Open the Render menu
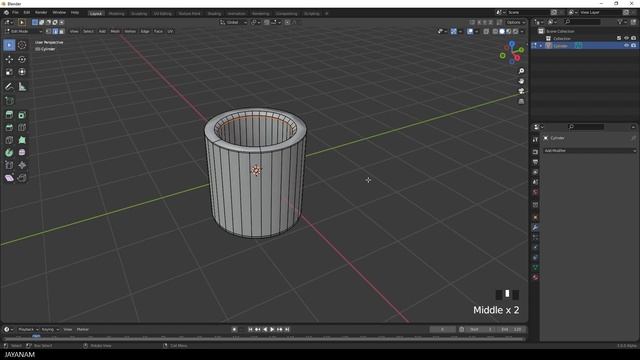This screenshot has height=360, width=640. [41, 13]
